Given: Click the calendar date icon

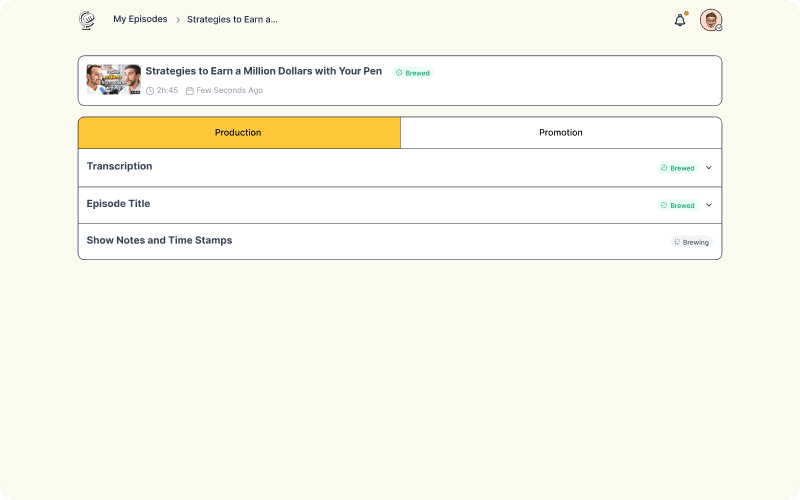Looking at the screenshot, I should 190,91.
